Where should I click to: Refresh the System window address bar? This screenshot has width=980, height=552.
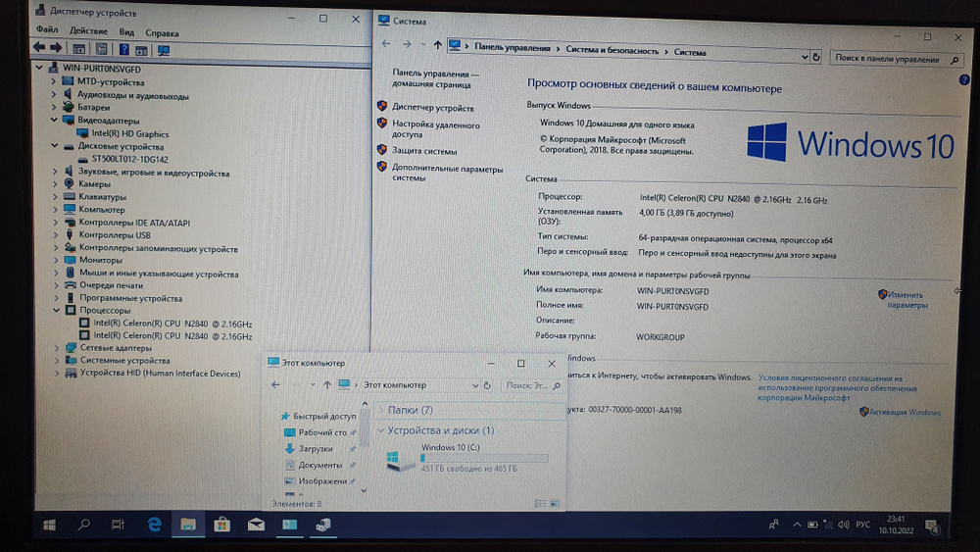click(x=816, y=57)
